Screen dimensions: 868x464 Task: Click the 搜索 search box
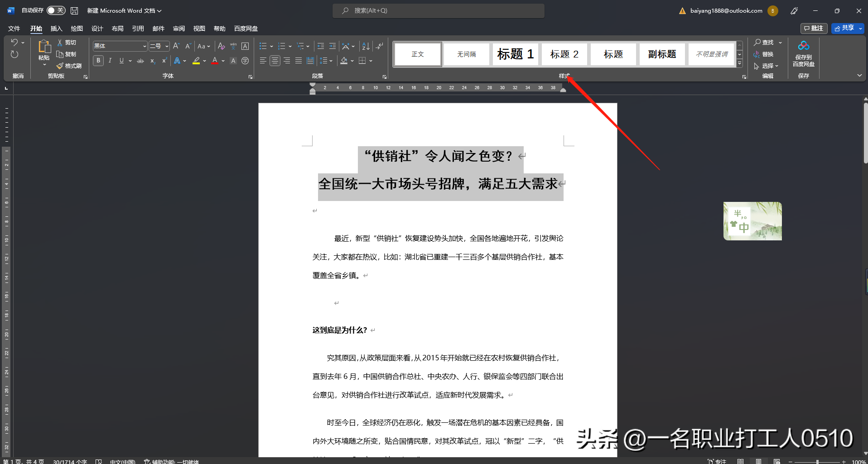coord(439,10)
